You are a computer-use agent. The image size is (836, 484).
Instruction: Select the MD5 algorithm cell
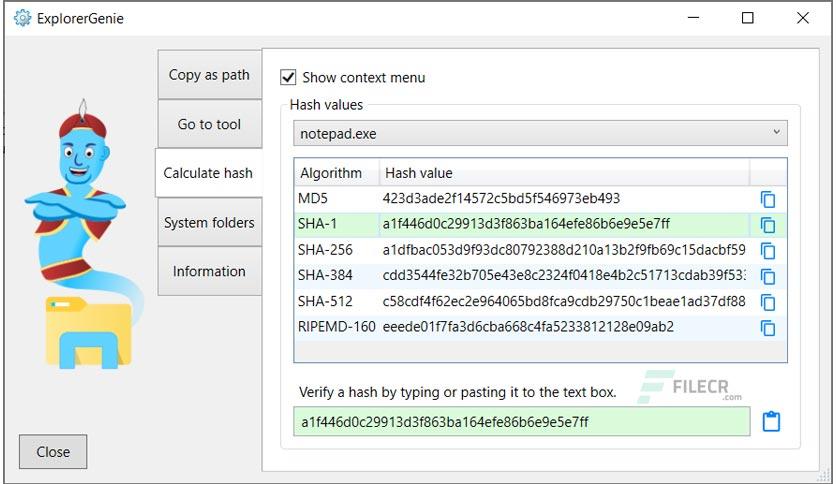(x=336, y=198)
